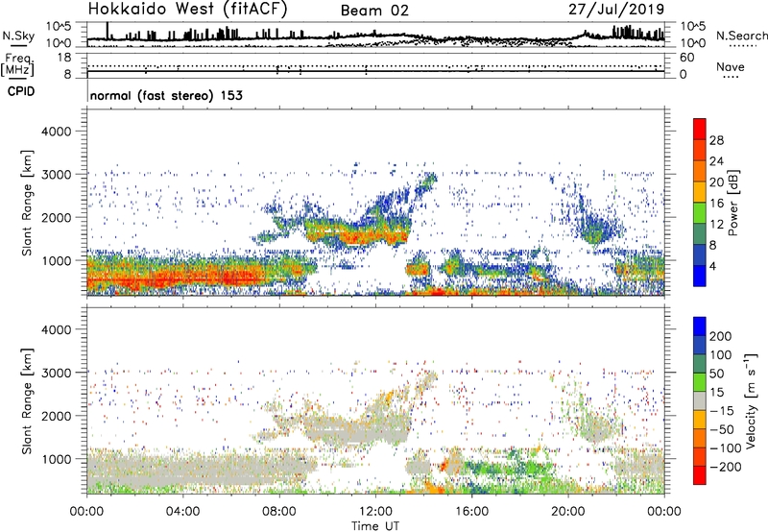Screen dimensions: 768x532
Task: Click the Nave axis value '60'
Action: tap(687, 58)
